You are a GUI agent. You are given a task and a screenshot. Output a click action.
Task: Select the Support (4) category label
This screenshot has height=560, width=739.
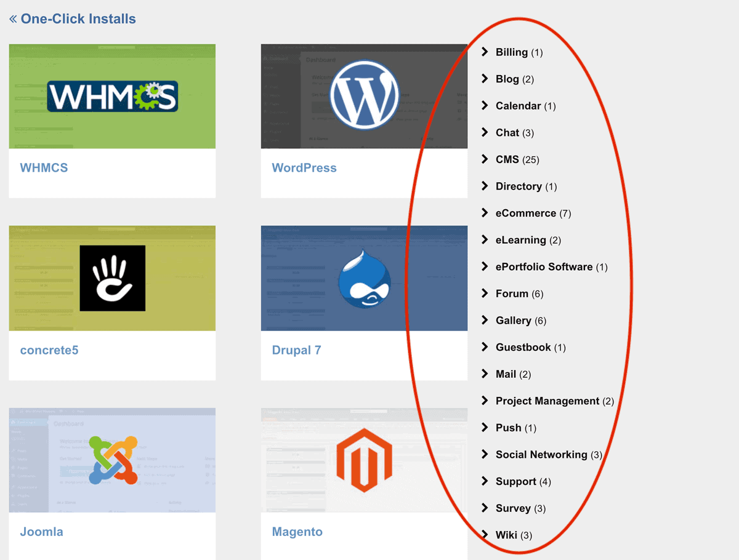523,481
